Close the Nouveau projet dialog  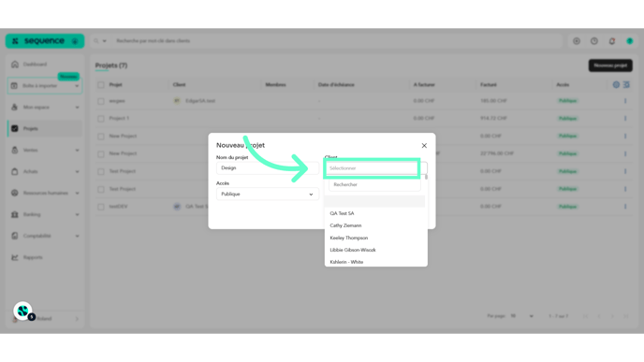[x=424, y=145]
